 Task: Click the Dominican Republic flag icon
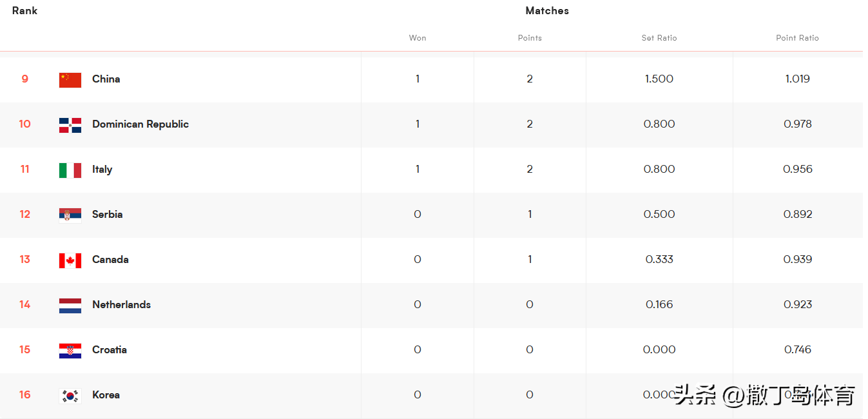pos(70,125)
